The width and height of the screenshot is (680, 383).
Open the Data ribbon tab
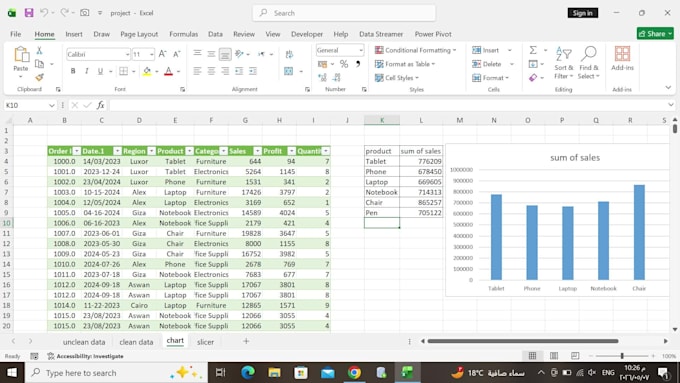pos(215,34)
